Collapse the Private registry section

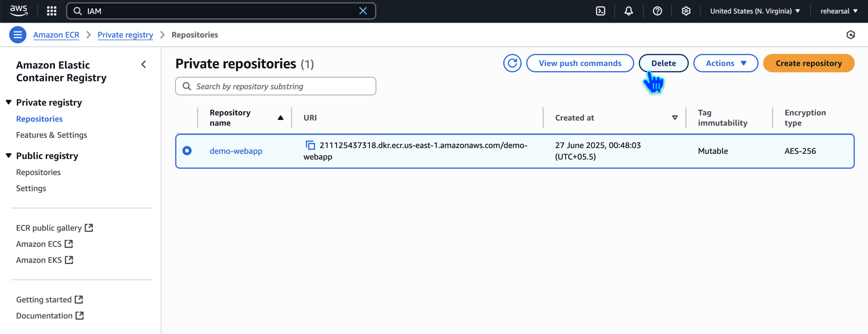9,102
